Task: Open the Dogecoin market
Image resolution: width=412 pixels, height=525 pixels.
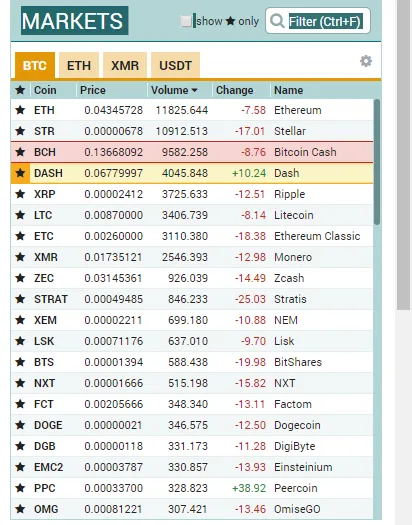Action: pyautogui.click(x=192, y=425)
